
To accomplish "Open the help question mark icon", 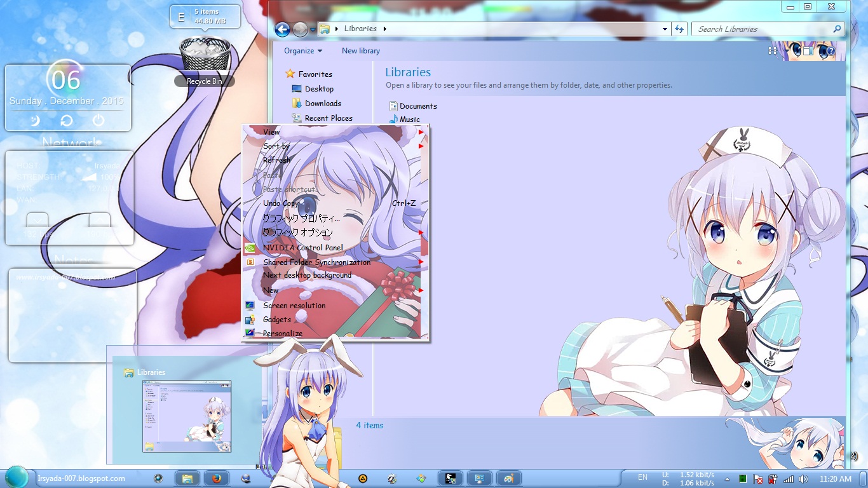I will 830,50.
